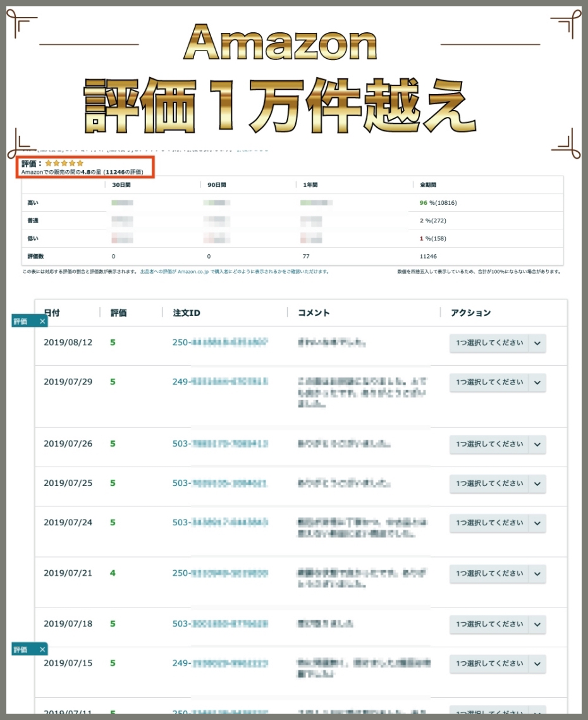Click the 注文ID column header

pos(187,313)
